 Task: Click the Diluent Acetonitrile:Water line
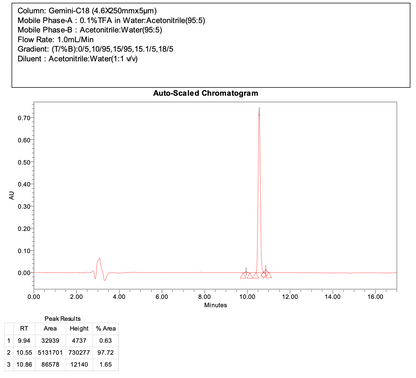coord(78,59)
